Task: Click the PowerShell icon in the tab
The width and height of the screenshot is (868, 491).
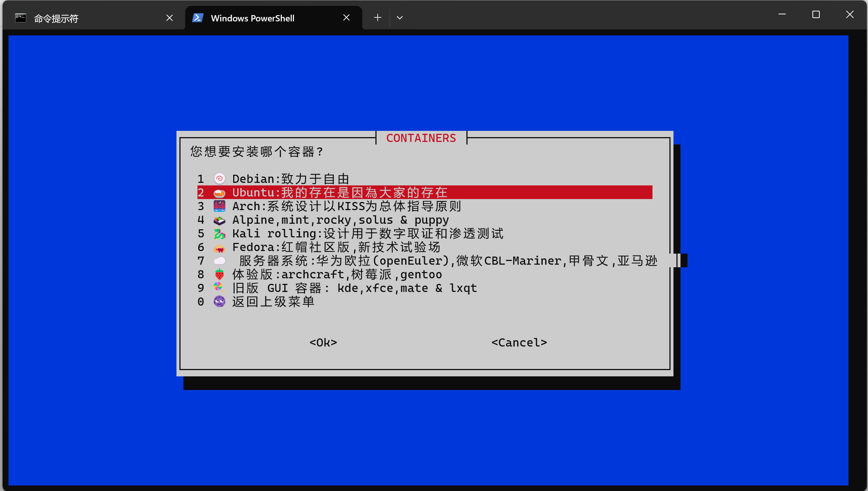Action: coord(198,18)
